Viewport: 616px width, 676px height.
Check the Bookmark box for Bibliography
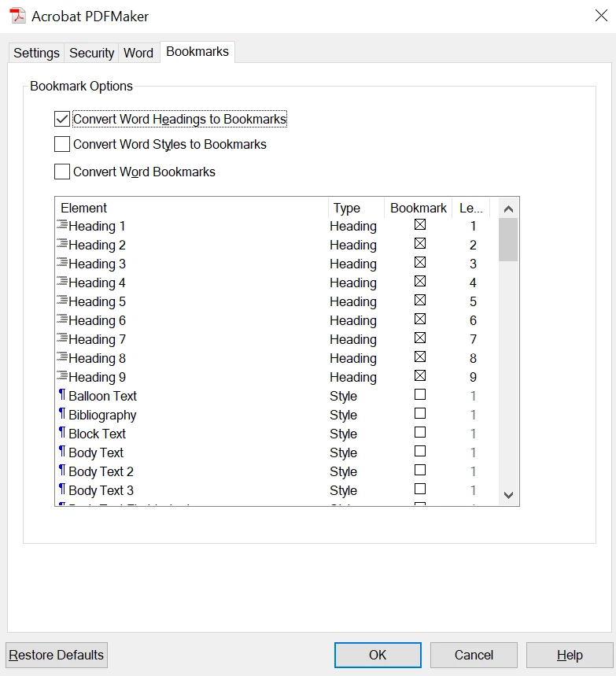coord(420,413)
